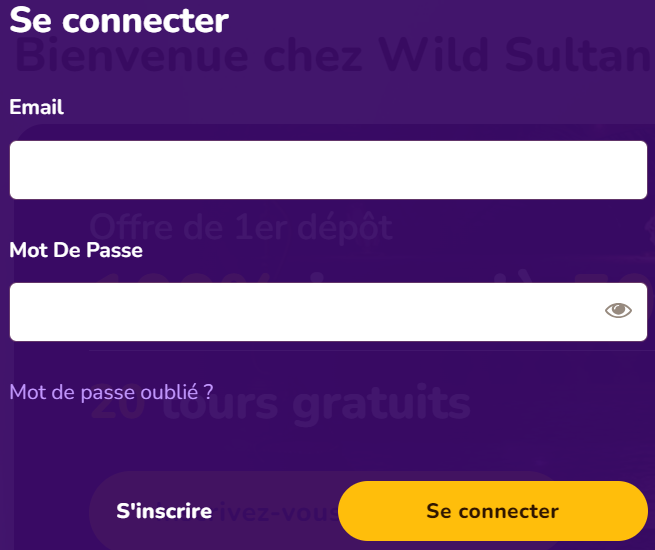Show password using the eye icon
Image resolution: width=655 pixels, height=550 pixels.
[x=618, y=310]
